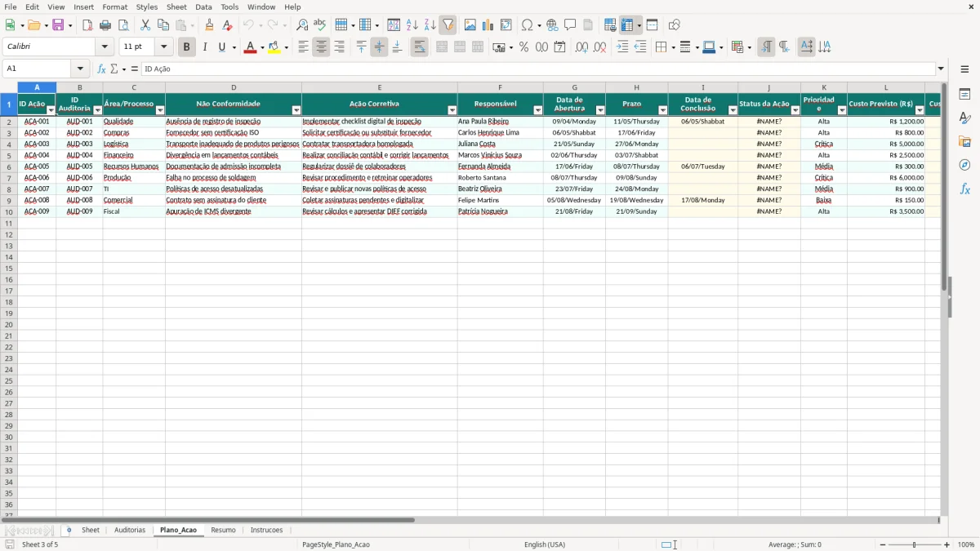Open the Sheet menu

click(x=176, y=7)
